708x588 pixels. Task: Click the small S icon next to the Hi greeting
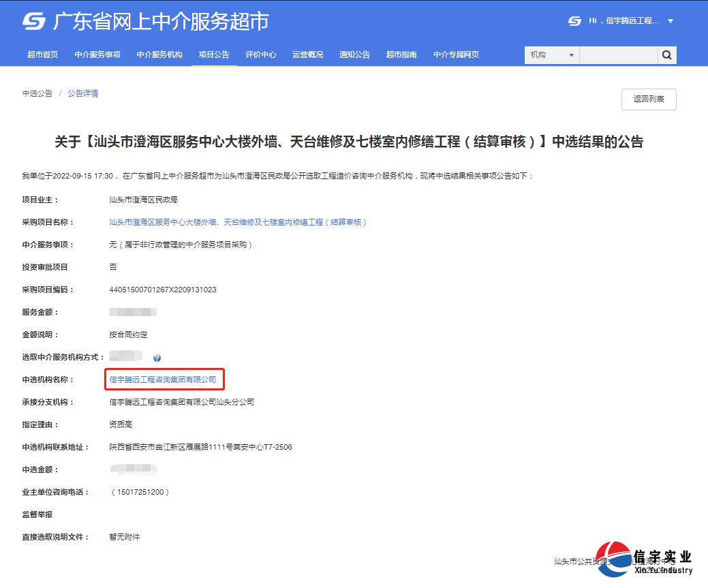(574, 21)
